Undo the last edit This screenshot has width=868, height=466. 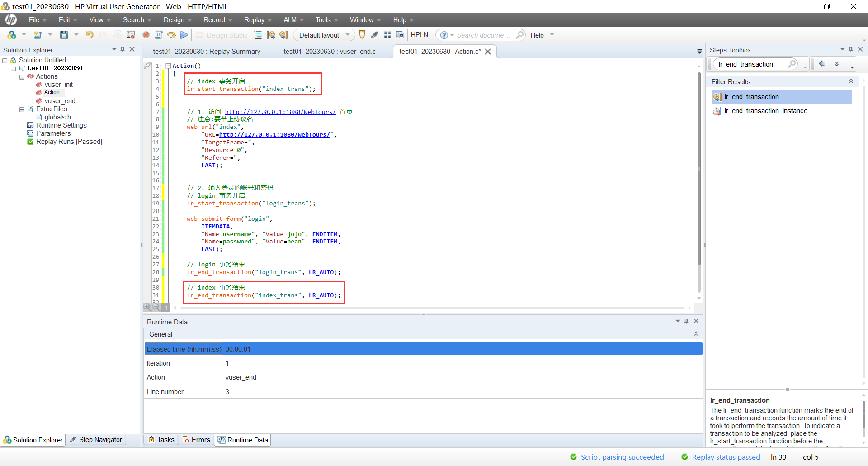pyautogui.click(x=90, y=35)
